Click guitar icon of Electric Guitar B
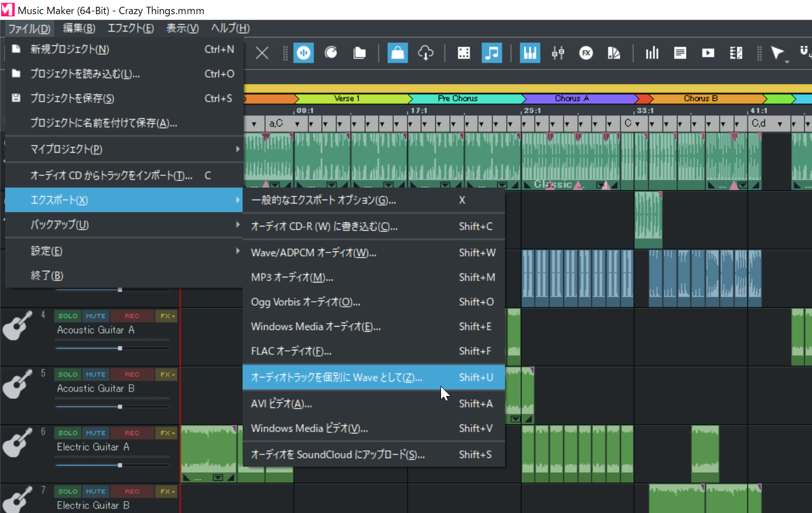This screenshot has height=513, width=812. coord(18,499)
